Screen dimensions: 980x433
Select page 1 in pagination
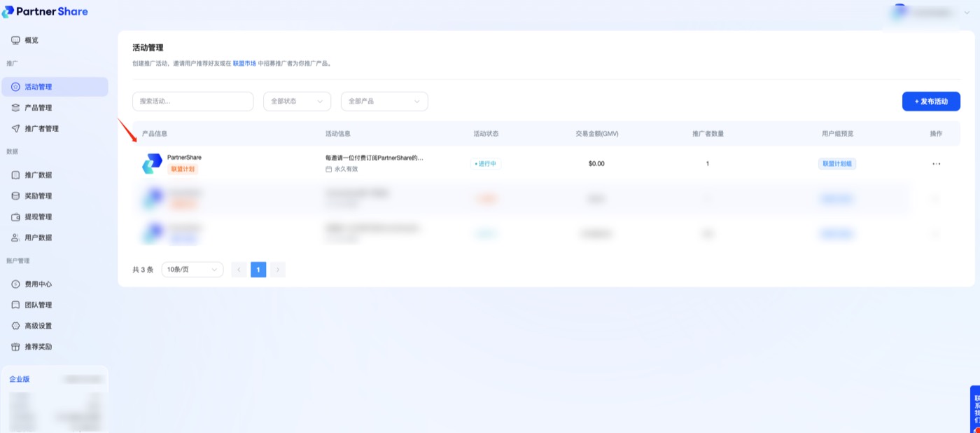[x=258, y=270]
